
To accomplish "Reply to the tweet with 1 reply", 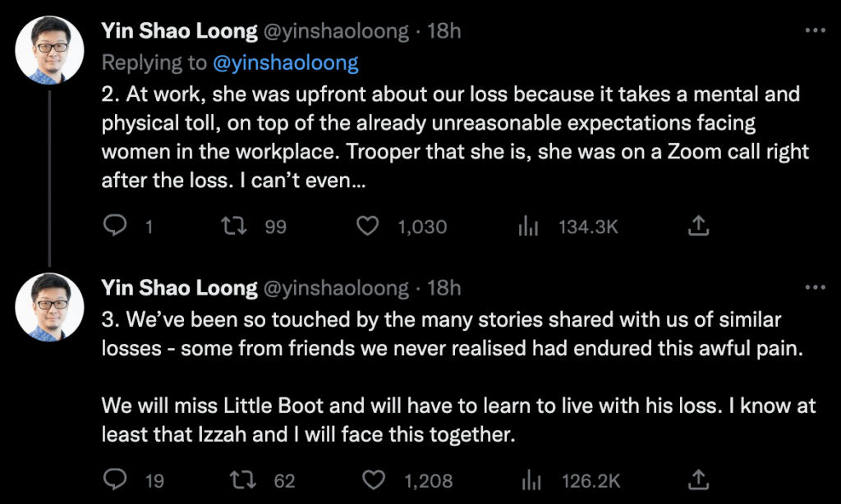I will click(x=114, y=227).
